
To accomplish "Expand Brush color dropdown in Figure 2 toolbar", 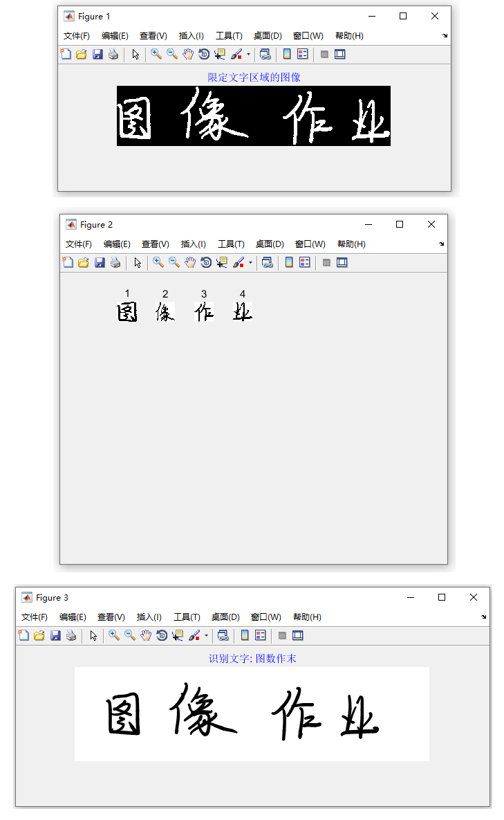I will click(x=250, y=262).
